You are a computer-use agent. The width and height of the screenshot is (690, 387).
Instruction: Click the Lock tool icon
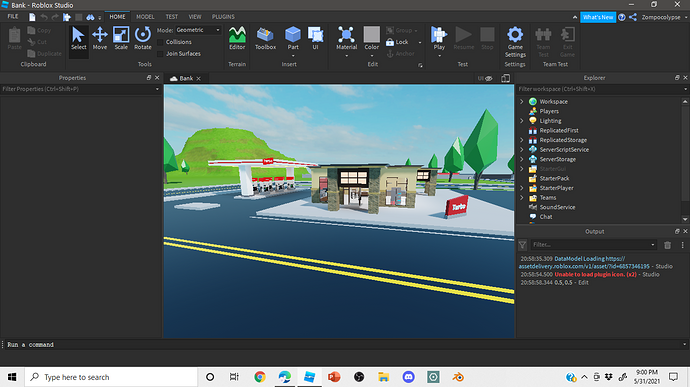pos(390,42)
